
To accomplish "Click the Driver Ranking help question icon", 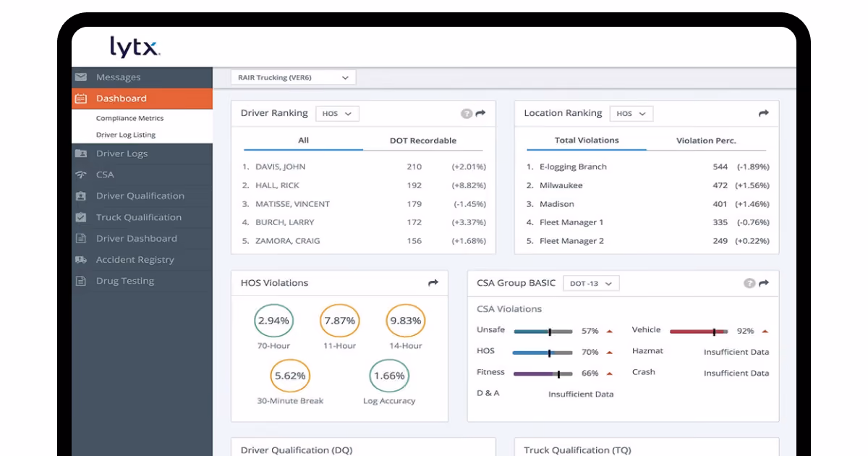I will point(467,114).
